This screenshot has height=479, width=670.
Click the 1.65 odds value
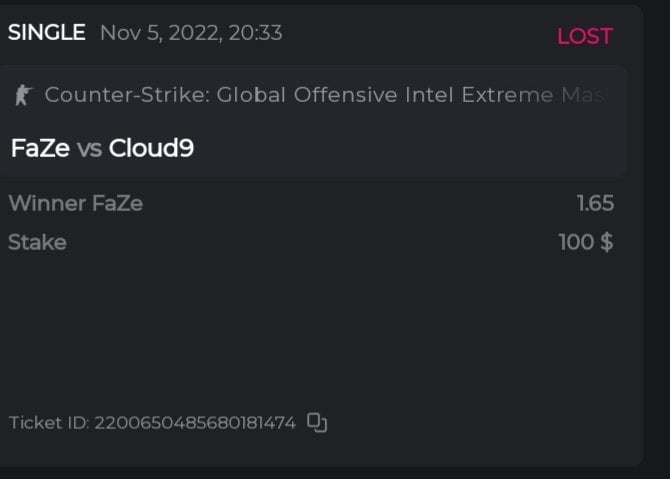[x=595, y=204]
